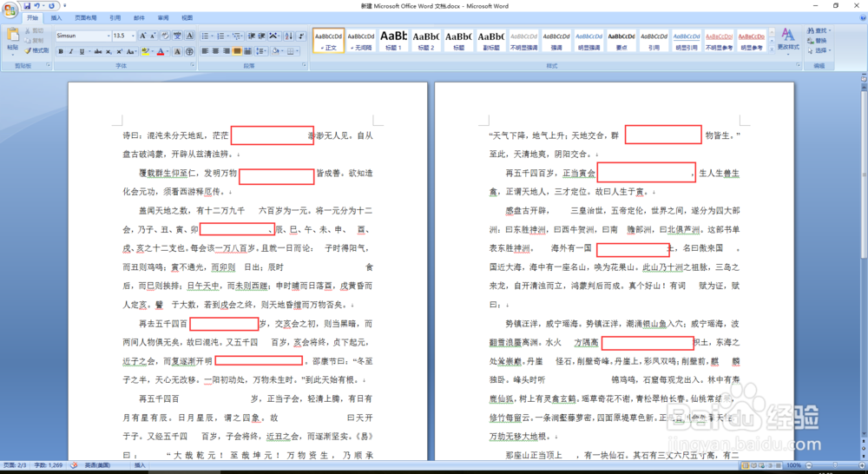Open the 视图 (View) tab
Image resolution: width=868 pixels, height=474 pixels.
[187, 17]
